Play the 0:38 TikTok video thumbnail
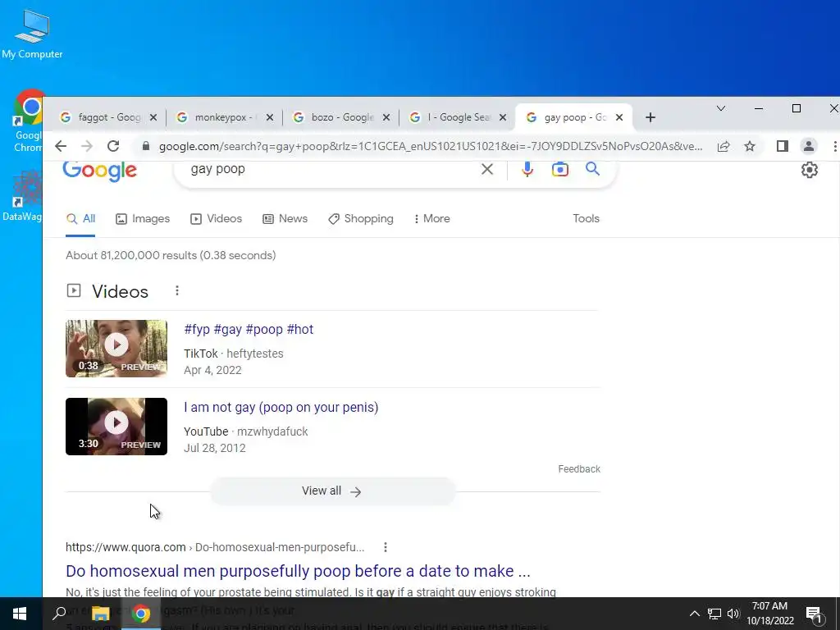840x630 pixels. point(116,349)
